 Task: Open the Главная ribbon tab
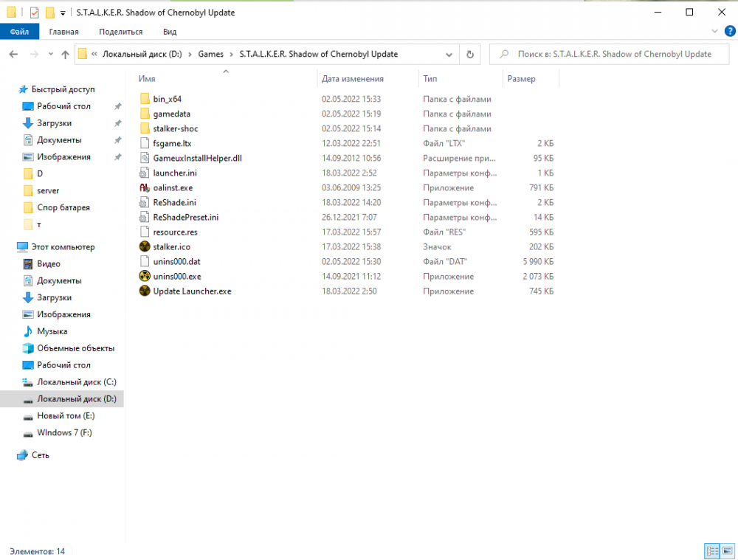coord(63,32)
